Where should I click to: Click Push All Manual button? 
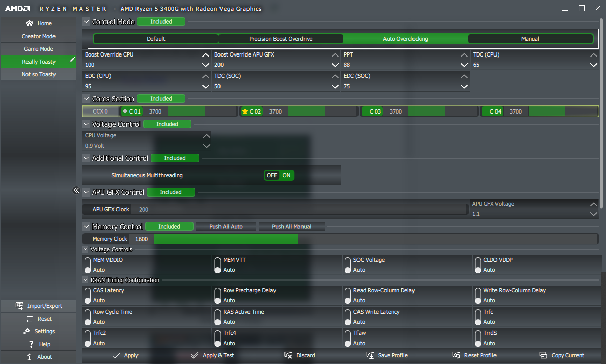[291, 227]
